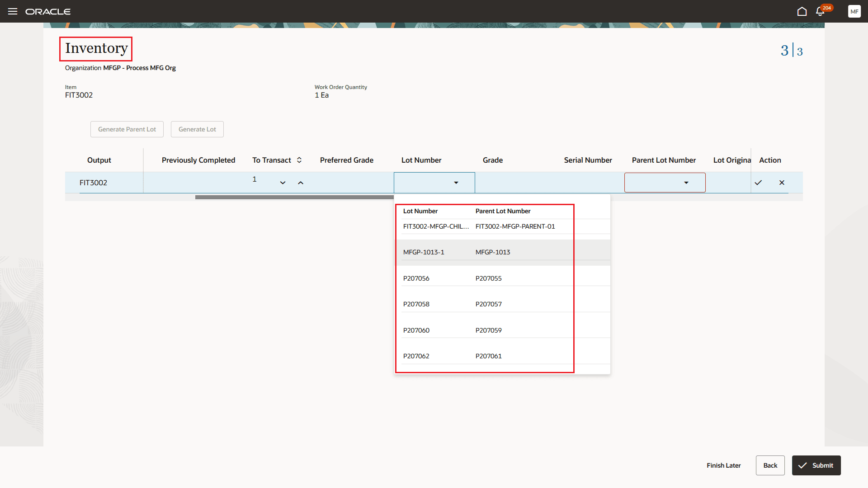Click the Work Order Quantity value 1 Ea
This screenshot has height=488, width=868.
click(x=321, y=95)
